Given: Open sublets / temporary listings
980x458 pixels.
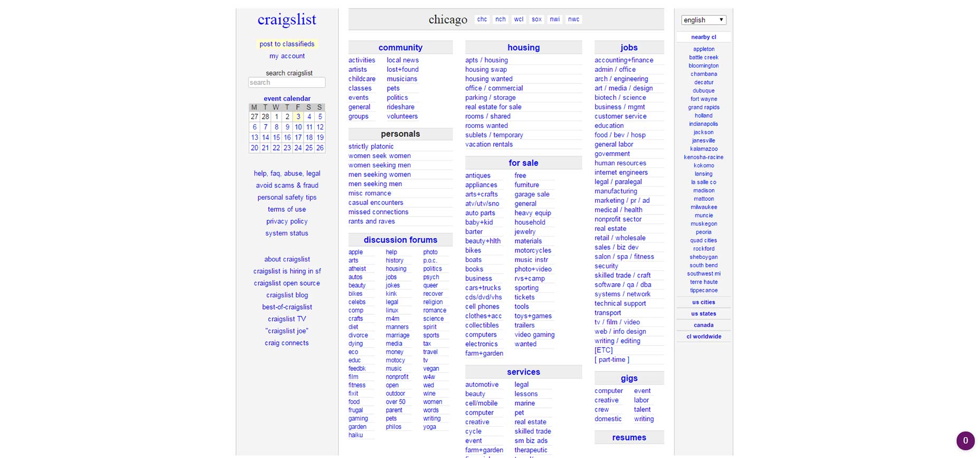Looking at the screenshot, I should coord(494,135).
